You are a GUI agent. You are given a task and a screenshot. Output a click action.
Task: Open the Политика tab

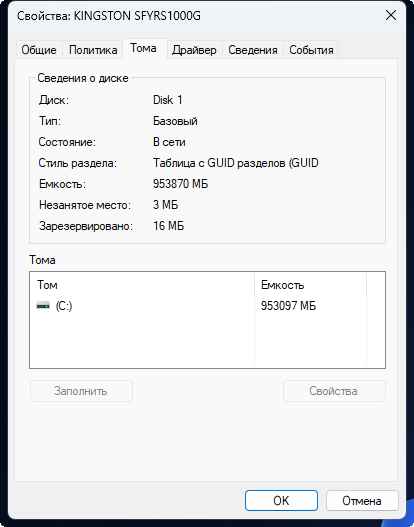tap(93, 50)
